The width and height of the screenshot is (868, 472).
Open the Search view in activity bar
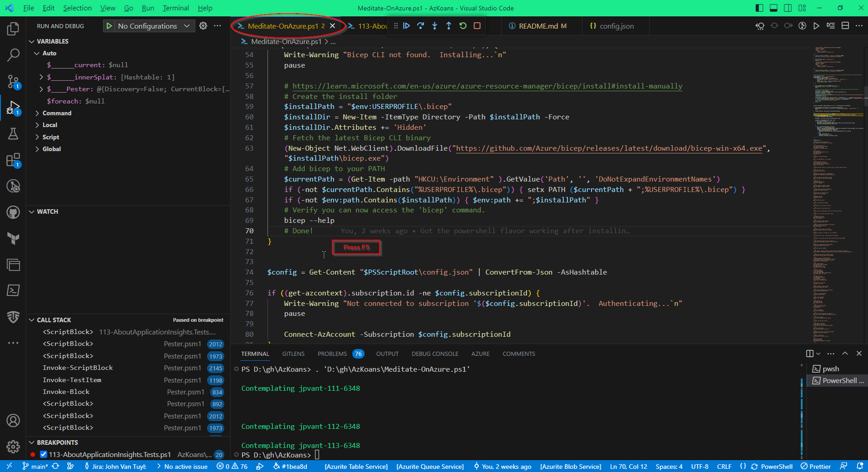[x=13, y=55]
